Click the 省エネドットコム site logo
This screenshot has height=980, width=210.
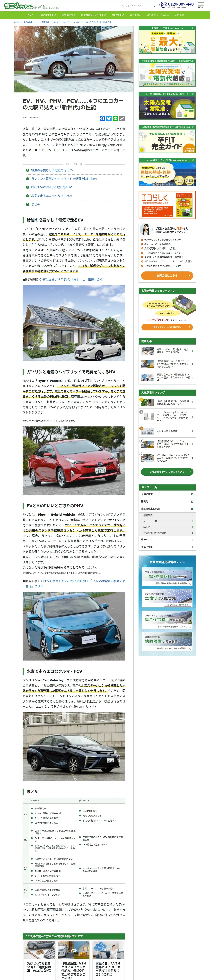tap(19, 5)
